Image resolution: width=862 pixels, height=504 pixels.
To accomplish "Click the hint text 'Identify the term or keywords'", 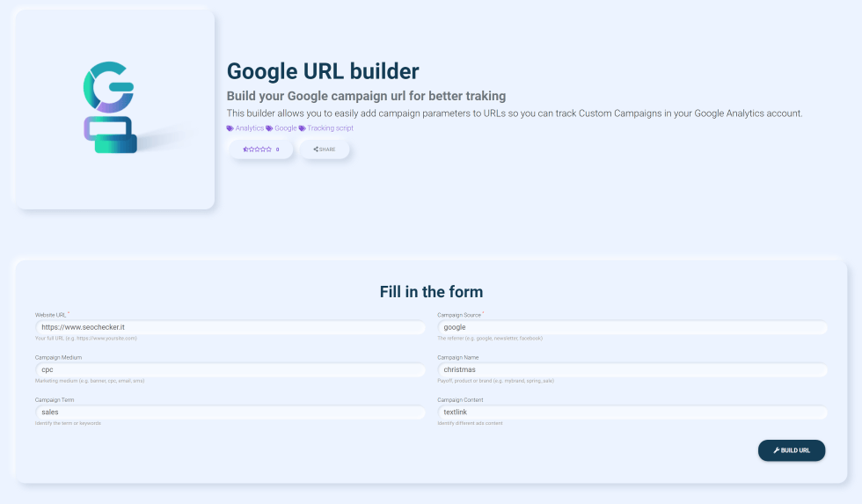I will point(69,423).
